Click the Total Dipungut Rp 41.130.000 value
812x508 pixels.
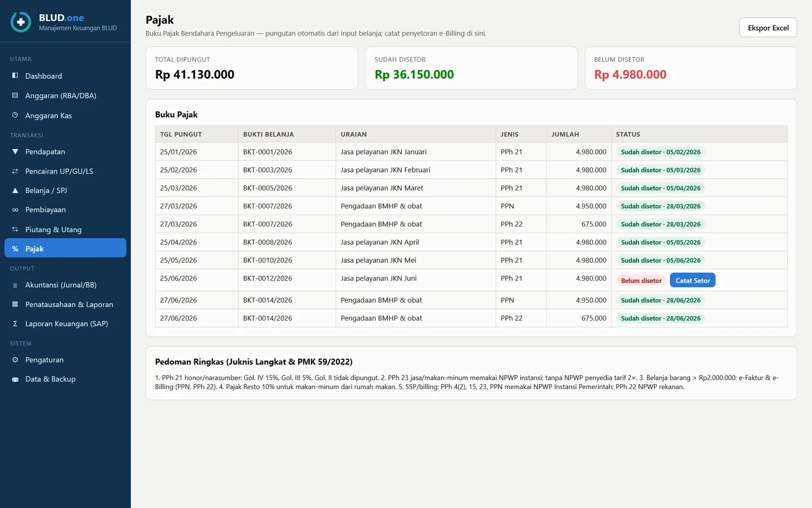pyautogui.click(x=195, y=75)
